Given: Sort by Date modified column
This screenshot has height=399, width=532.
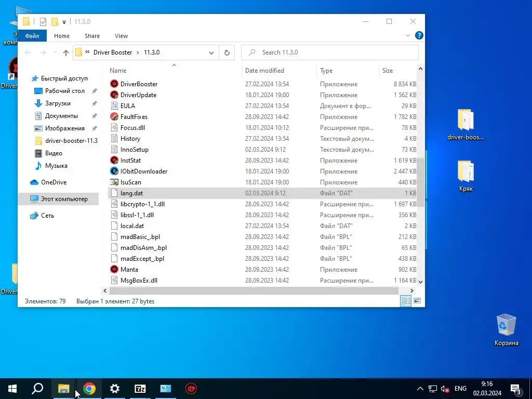Looking at the screenshot, I should click(264, 71).
